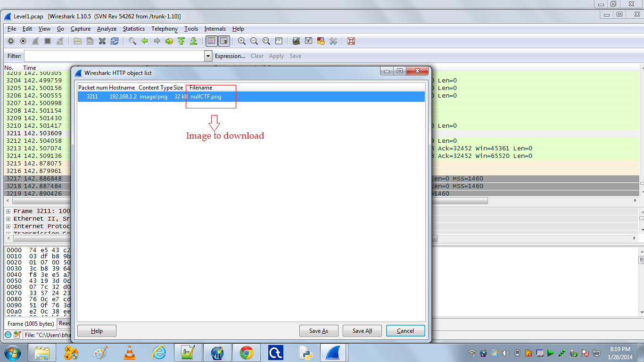Open the filter Expression... builder
Screen dimensions: 644x362
[230, 56]
